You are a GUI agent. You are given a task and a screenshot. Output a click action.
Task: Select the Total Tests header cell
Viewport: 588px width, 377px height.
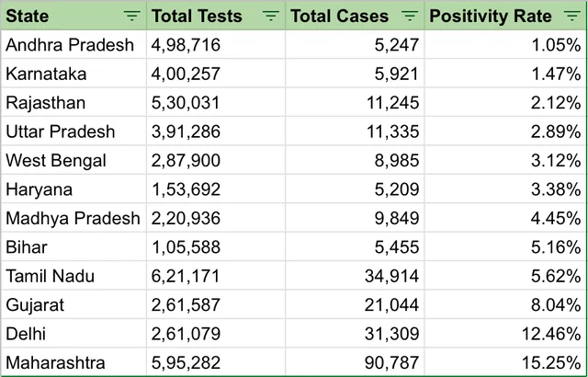click(x=198, y=16)
